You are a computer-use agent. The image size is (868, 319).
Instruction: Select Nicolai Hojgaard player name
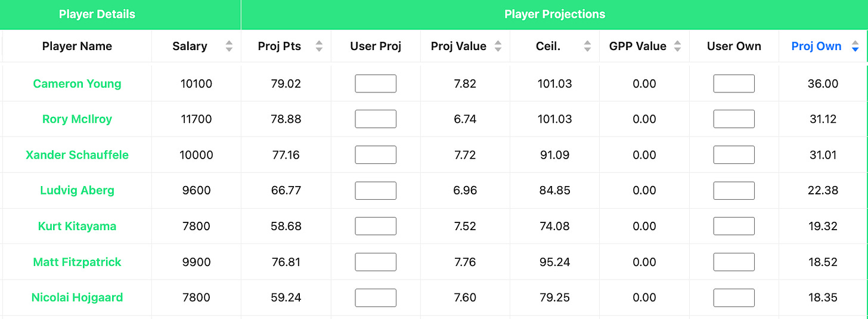point(77,298)
